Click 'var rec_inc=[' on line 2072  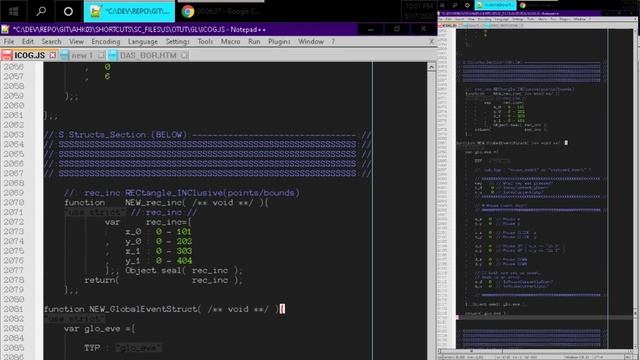(x=148, y=222)
